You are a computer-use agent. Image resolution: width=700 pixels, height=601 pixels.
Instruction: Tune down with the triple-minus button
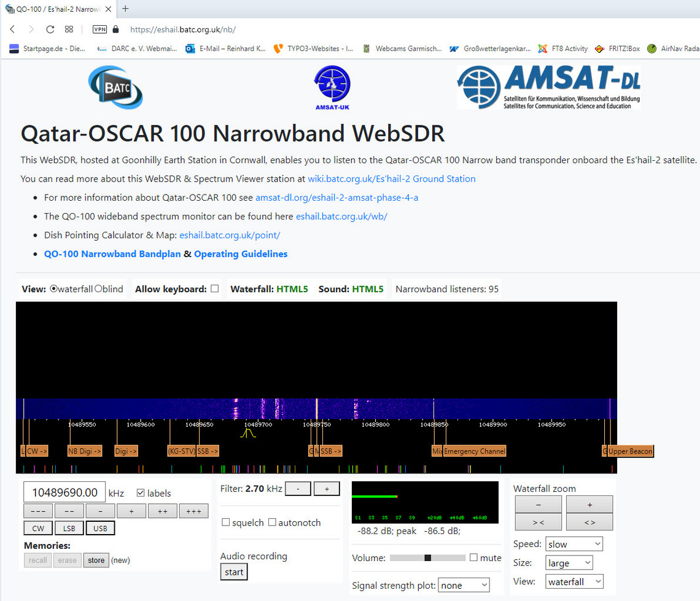pyautogui.click(x=38, y=511)
